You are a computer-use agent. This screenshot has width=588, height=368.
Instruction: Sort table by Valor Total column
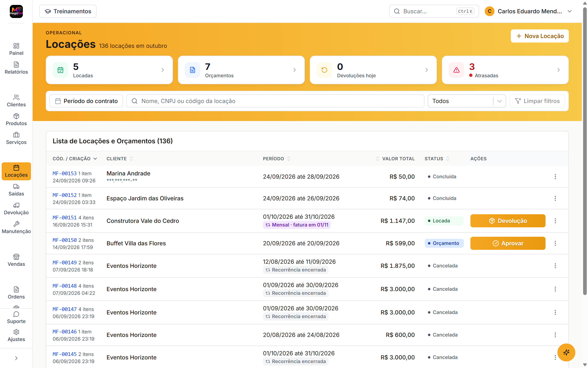tap(395, 159)
